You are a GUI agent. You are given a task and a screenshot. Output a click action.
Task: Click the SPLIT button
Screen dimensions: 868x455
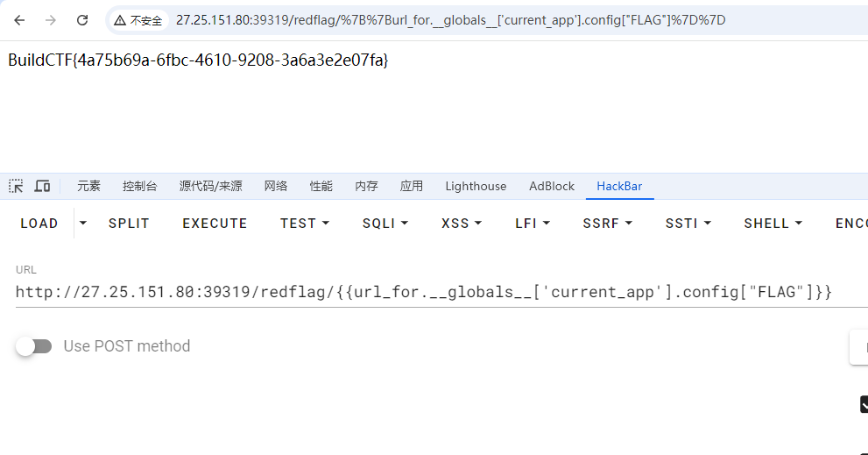pos(129,224)
